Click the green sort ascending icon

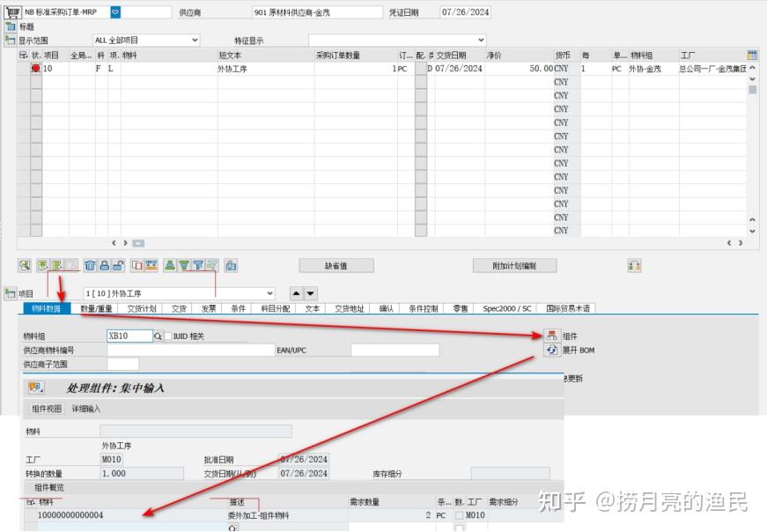click(170, 265)
